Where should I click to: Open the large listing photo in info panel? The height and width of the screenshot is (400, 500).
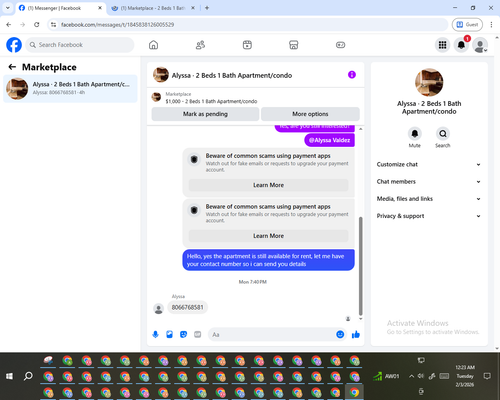coord(429,82)
